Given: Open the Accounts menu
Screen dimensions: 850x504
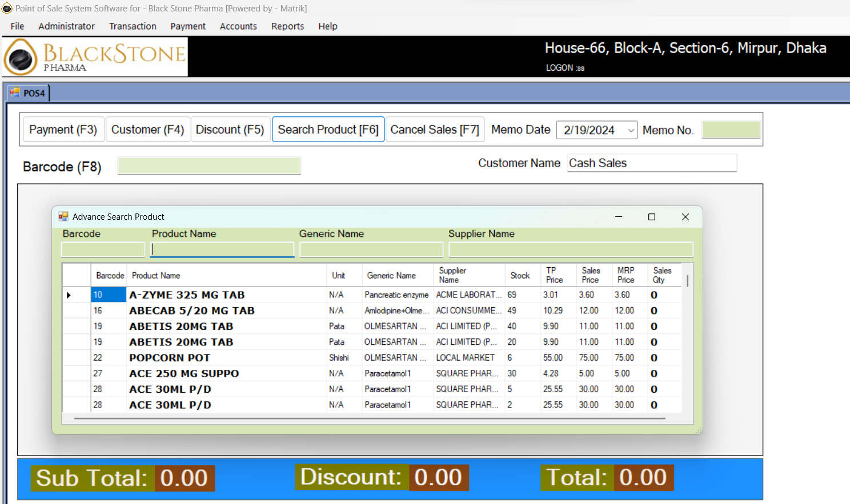Looking at the screenshot, I should [x=238, y=26].
